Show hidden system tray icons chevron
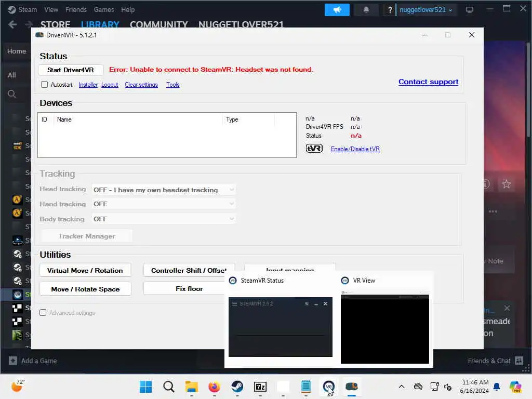The height and width of the screenshot is (399, 532). [402, 387]
